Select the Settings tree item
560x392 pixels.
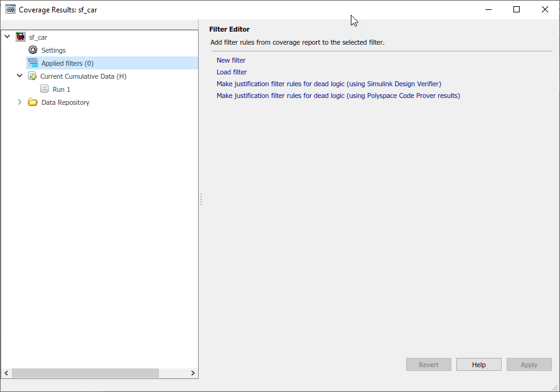pos(53,50)
